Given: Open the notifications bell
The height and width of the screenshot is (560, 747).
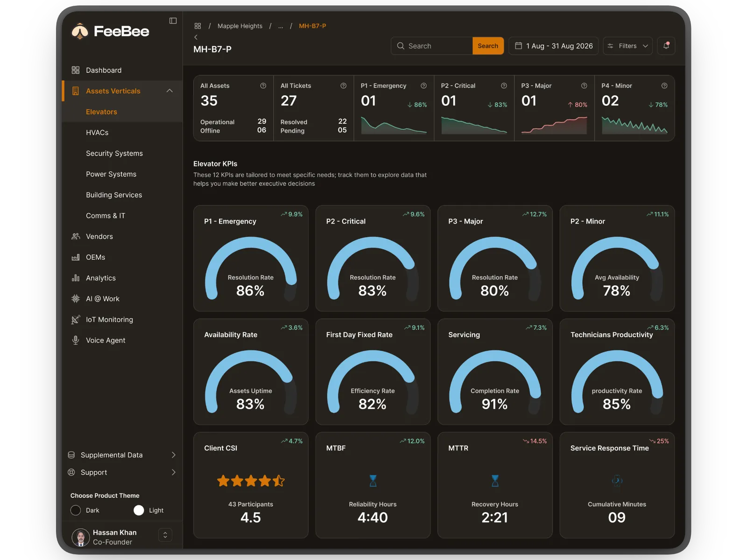Looking at the screenshot, I should coord(666,46).
